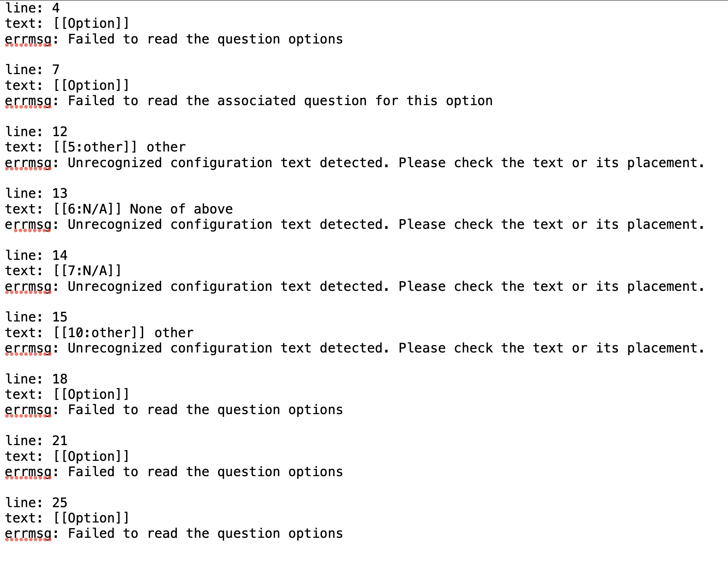This screenshot has height=568, width=728.
Task: Click the "line: 25" label
Action: pyautogui.click(x=36, y=503)
